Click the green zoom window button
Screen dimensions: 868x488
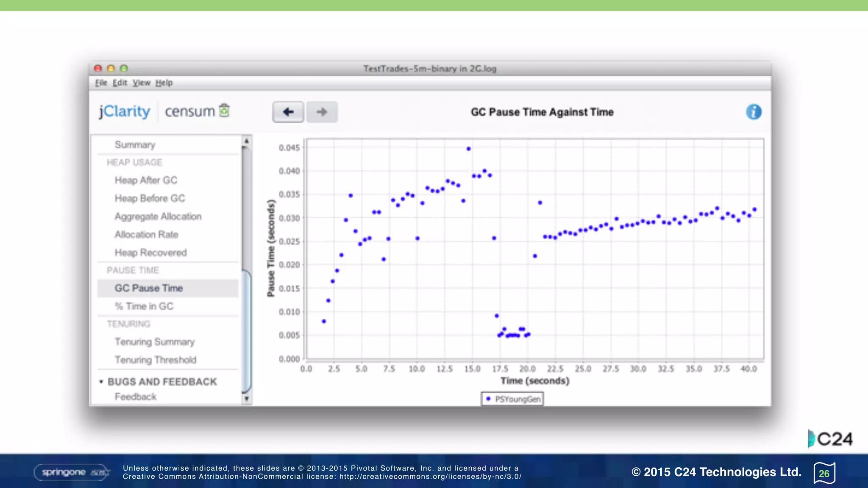[124, 69]
